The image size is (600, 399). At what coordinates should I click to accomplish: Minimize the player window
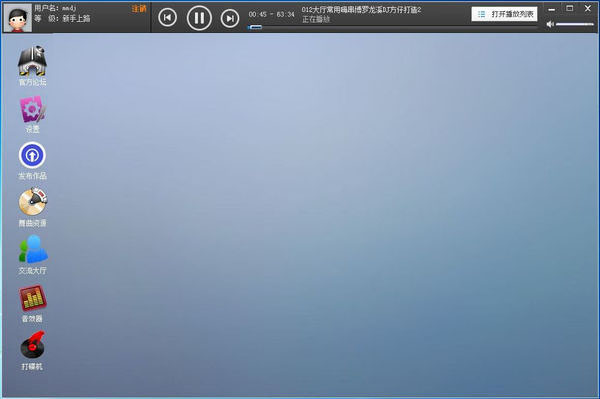tap(551, 10)
